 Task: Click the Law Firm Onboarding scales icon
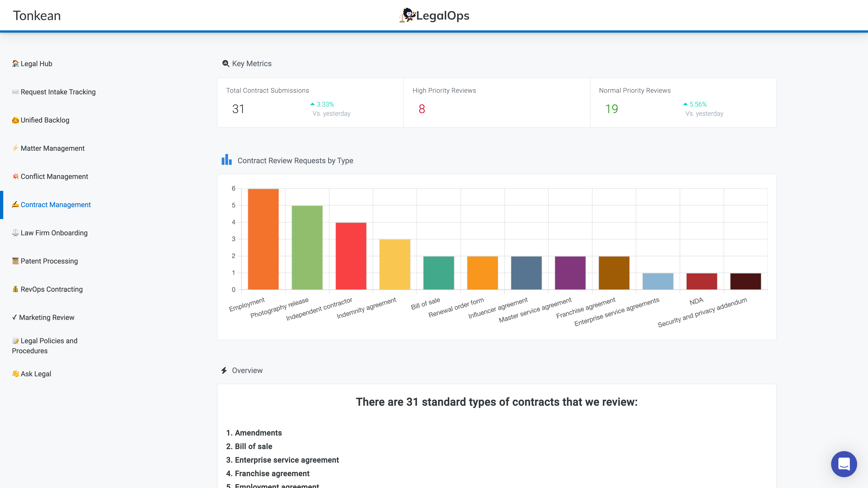click(15, 233)
